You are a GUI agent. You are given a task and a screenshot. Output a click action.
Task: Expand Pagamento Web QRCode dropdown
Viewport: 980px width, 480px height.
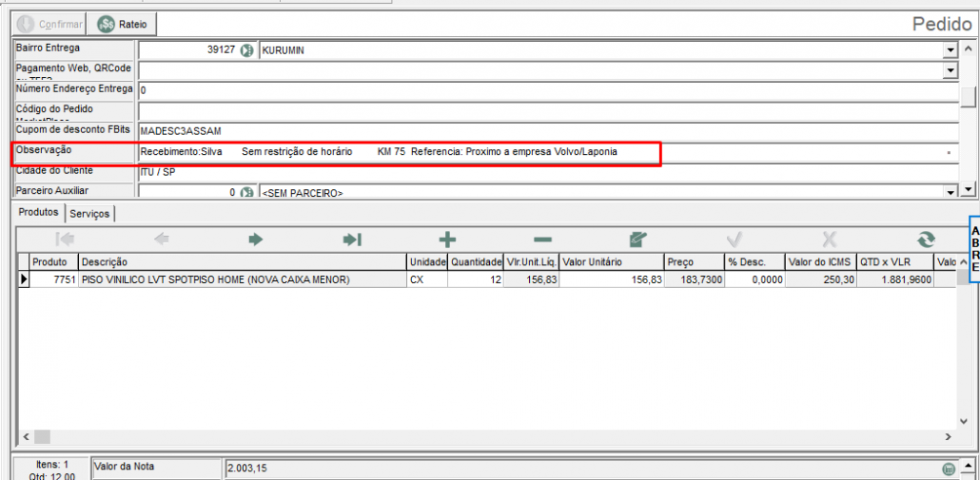pos(950,70)
